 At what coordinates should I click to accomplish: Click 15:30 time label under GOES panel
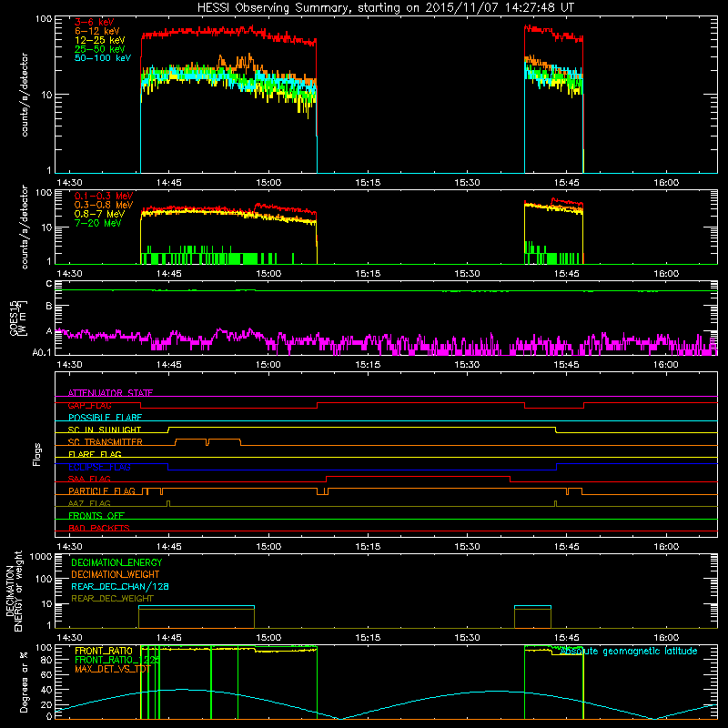click(467, 365)
